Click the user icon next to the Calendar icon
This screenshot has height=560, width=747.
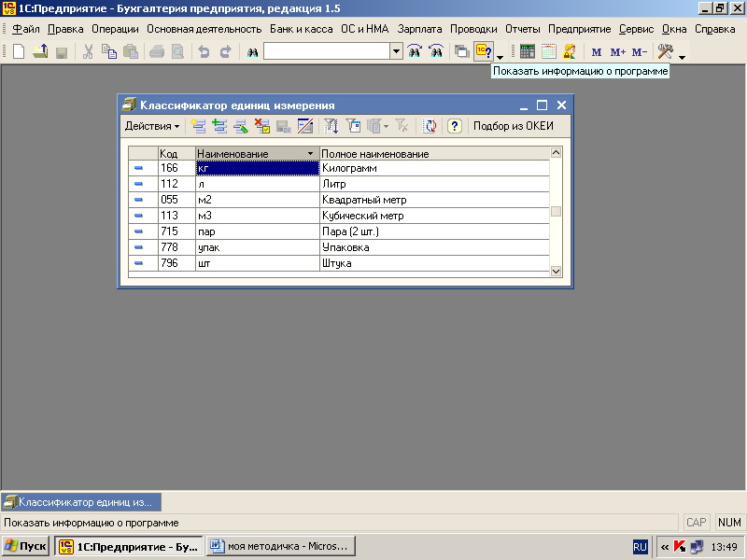tap(570, 51)
